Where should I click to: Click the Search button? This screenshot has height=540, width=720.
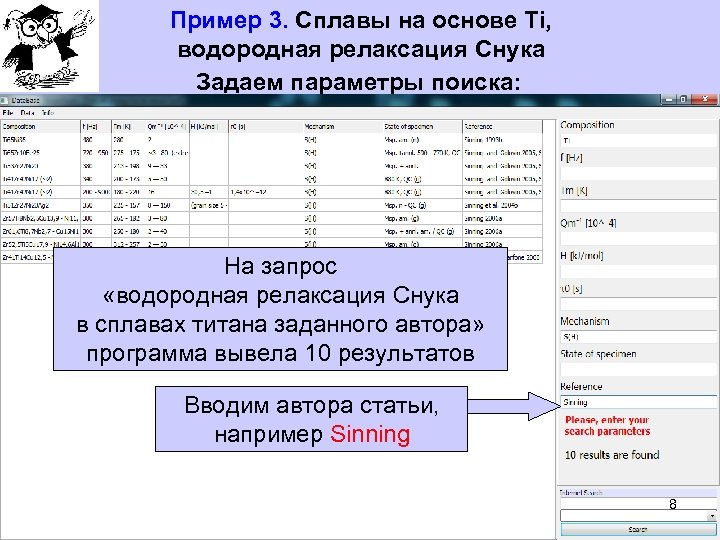(x=638, y=529)
